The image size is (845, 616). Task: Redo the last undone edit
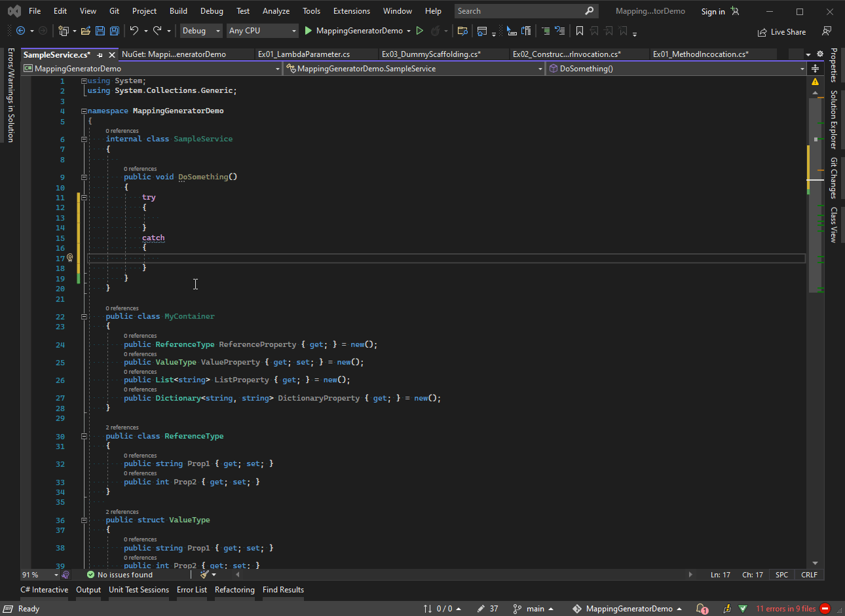click(x=157, y=31)
